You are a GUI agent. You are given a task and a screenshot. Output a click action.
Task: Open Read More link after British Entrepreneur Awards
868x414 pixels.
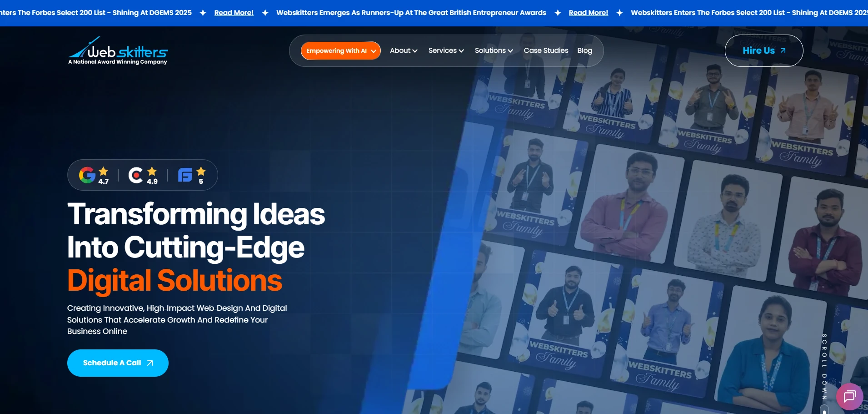588,13
